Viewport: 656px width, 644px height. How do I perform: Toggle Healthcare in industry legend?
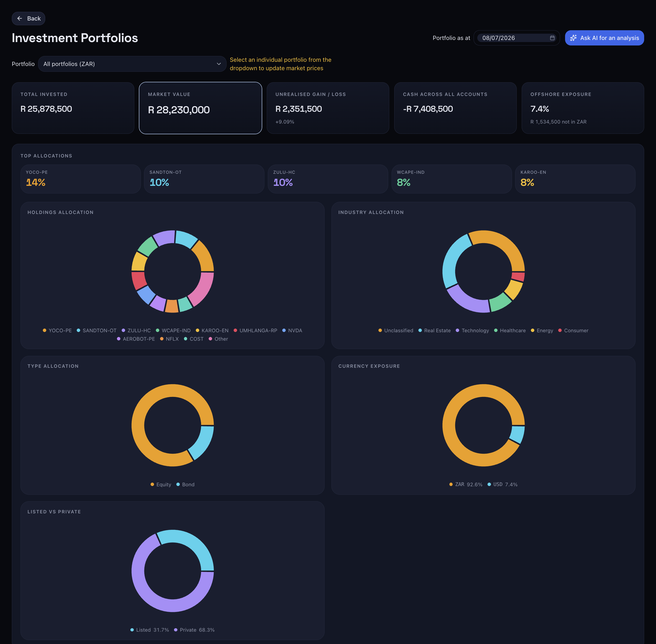click(x=510, y=330)
